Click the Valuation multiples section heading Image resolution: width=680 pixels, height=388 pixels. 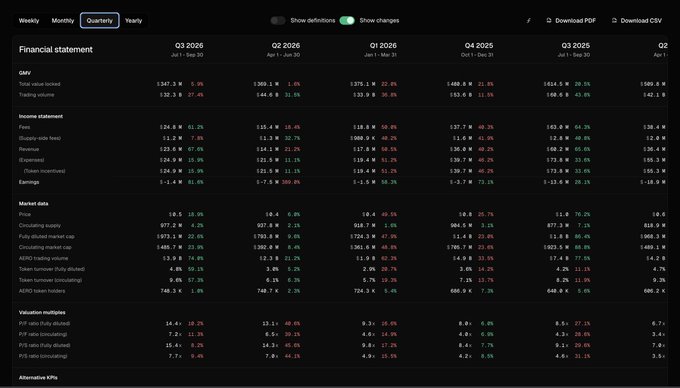pyautogui.click(x=42, y=312)
